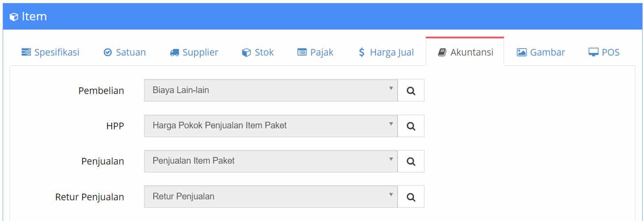Click magnifier button for Penjualan account
Image resolution: width=644 pixels, height=221 pixels.
coord(411,161)
